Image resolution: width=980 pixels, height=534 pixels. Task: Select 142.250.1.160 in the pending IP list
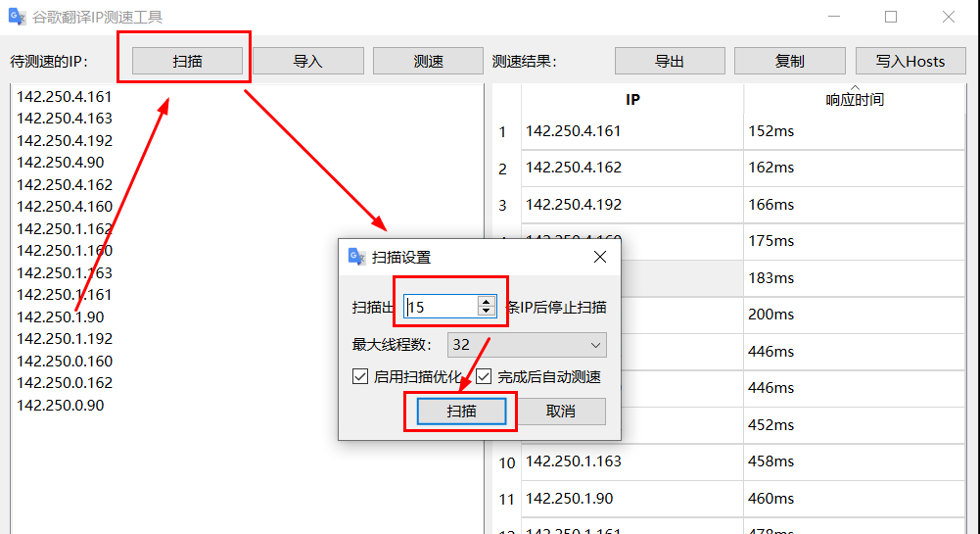[65, 251]
